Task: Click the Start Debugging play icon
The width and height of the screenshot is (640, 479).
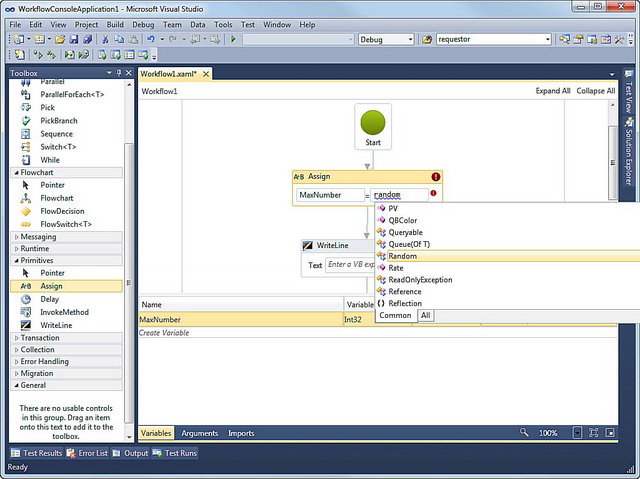Action: click(x=233, y=39)
